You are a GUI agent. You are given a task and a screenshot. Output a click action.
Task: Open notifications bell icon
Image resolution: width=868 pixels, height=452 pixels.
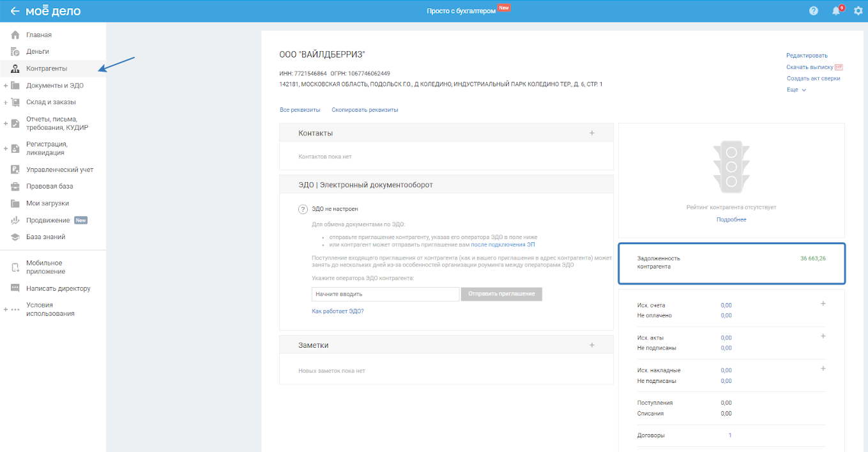click(x=835, y=11)
